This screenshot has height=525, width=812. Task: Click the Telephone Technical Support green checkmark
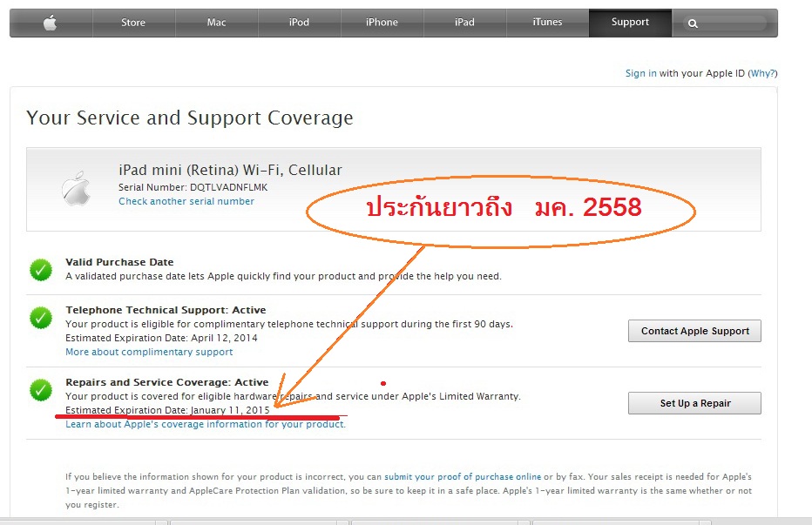pos(41,318)
